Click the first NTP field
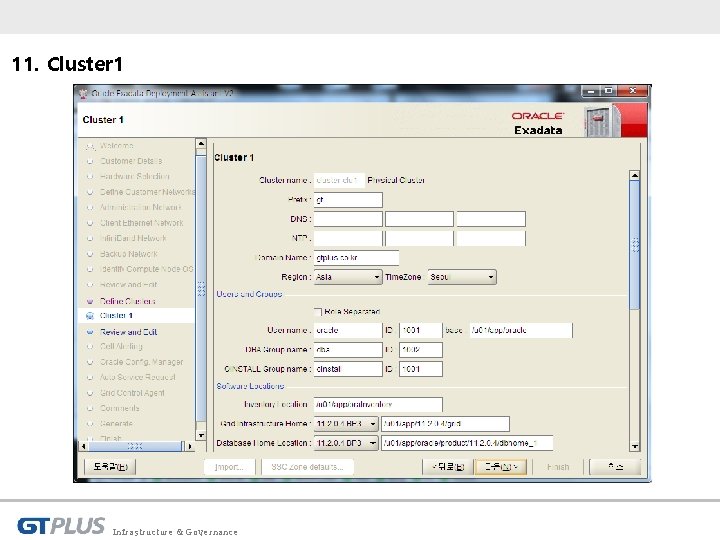 tap(348, 238)
